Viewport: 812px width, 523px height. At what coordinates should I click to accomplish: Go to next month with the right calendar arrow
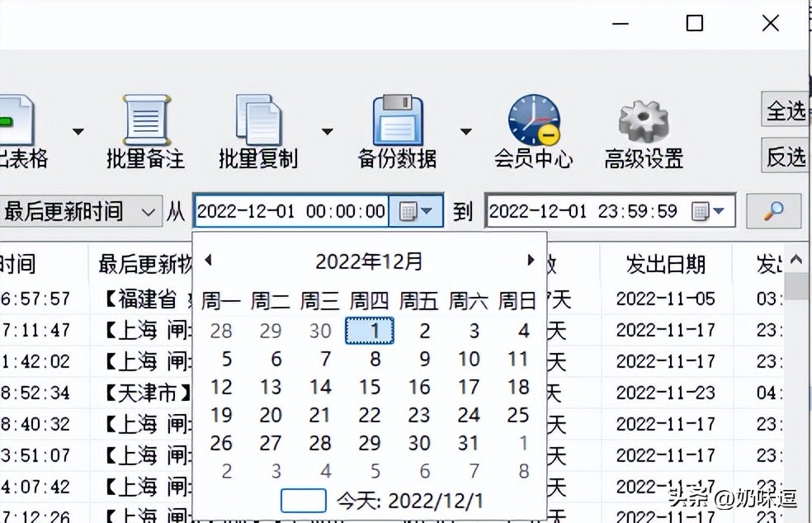coord(531,260)
